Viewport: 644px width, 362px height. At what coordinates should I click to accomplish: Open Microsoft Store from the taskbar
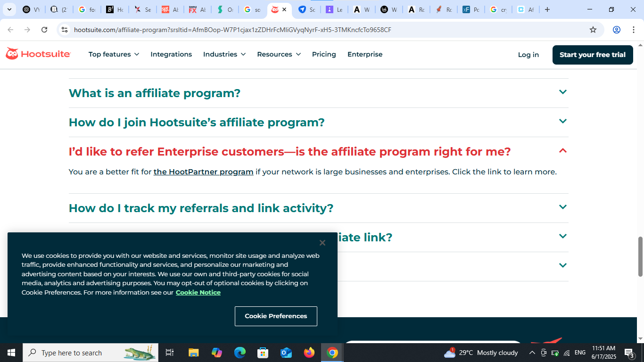coord(263,353)
